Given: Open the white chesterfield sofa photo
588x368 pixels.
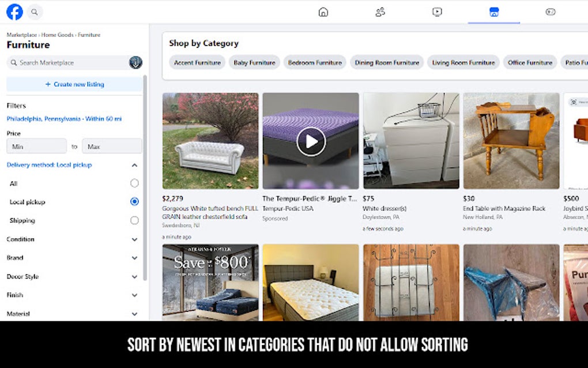Looking at the screenshot, I should (210, 141).
